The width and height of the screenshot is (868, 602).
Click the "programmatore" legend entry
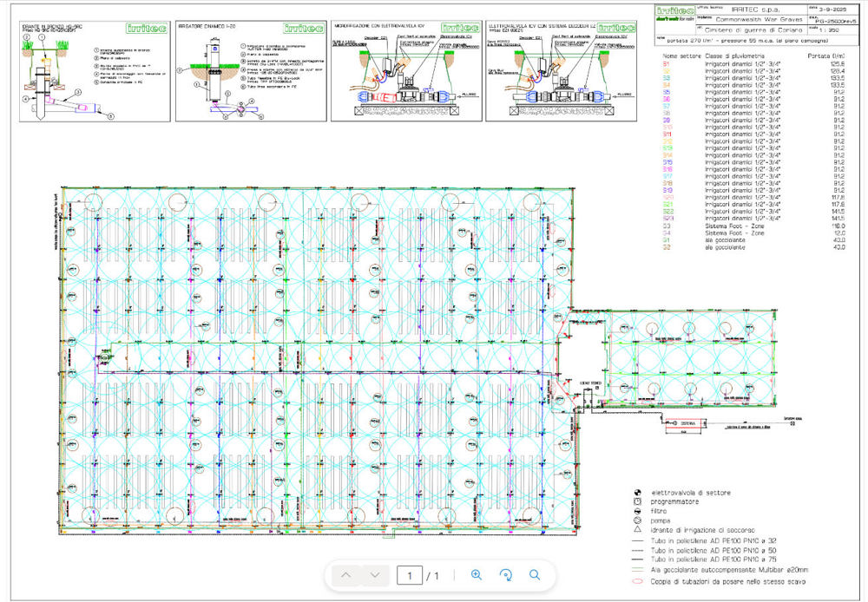674,502
